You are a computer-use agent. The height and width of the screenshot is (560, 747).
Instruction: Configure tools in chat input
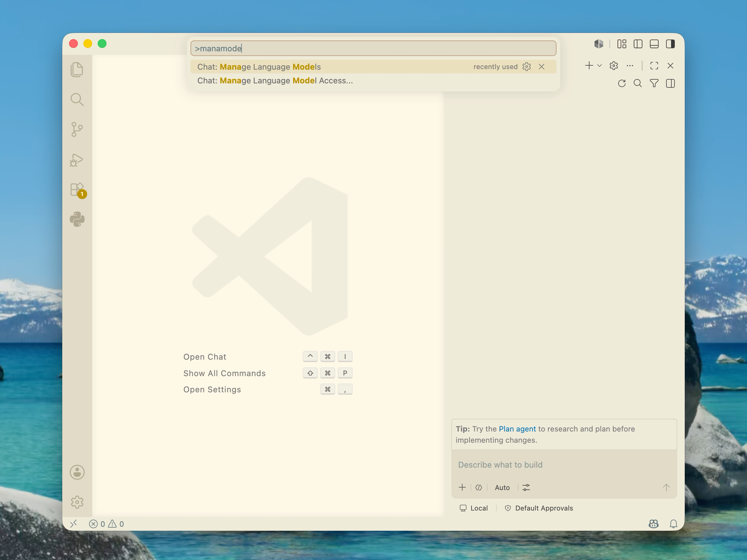coord(526,488)
